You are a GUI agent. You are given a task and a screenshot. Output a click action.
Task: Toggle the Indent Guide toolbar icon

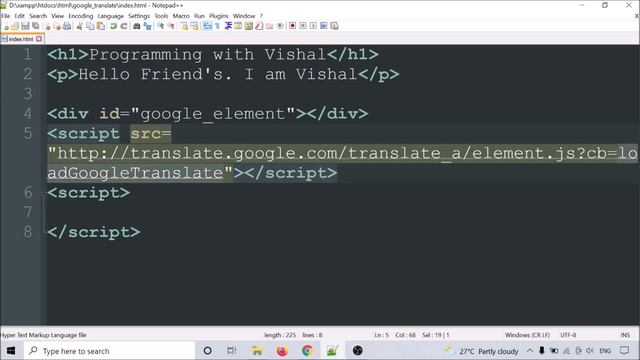click(229, 26)
